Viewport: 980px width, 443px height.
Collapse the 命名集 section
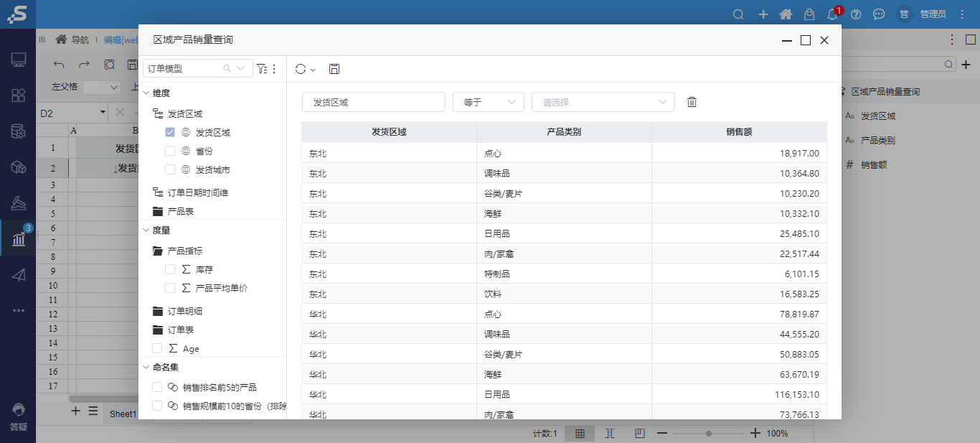pos(146,368)
